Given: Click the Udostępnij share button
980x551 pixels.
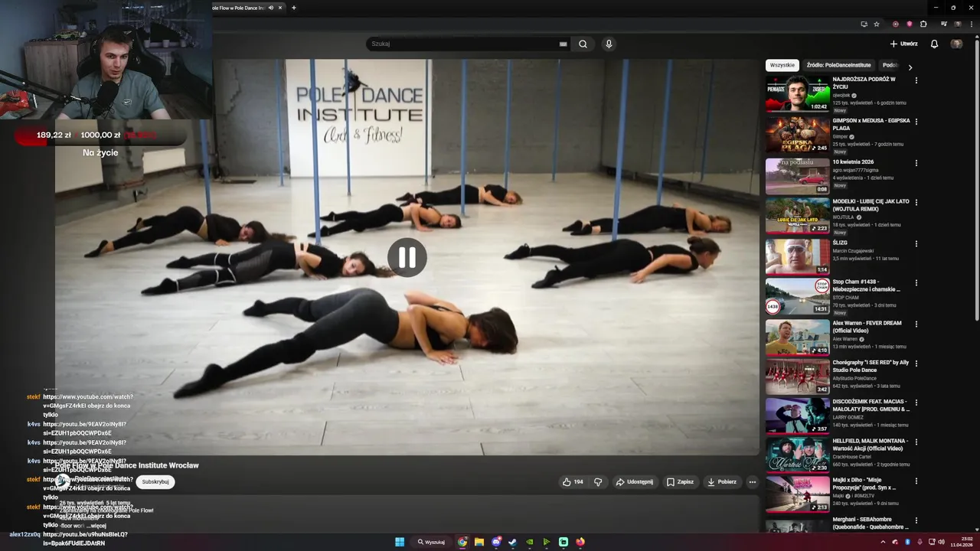Looking at the screenshot, I should click(634, 482).
